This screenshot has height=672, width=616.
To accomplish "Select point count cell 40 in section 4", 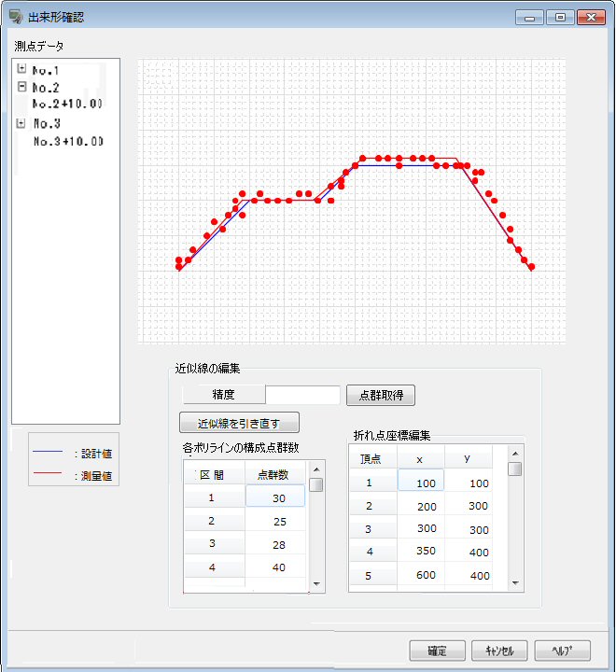I will [275, 567].
